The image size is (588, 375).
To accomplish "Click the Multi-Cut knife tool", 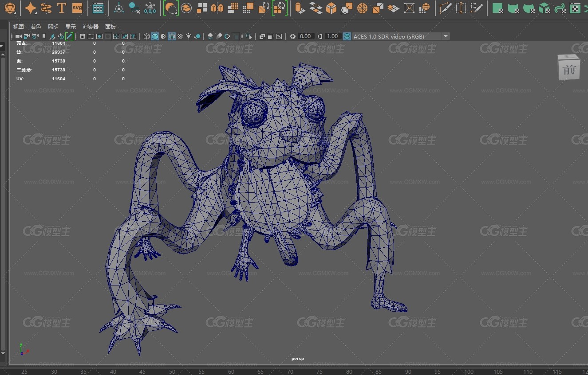I will click(x=445, y=8).
